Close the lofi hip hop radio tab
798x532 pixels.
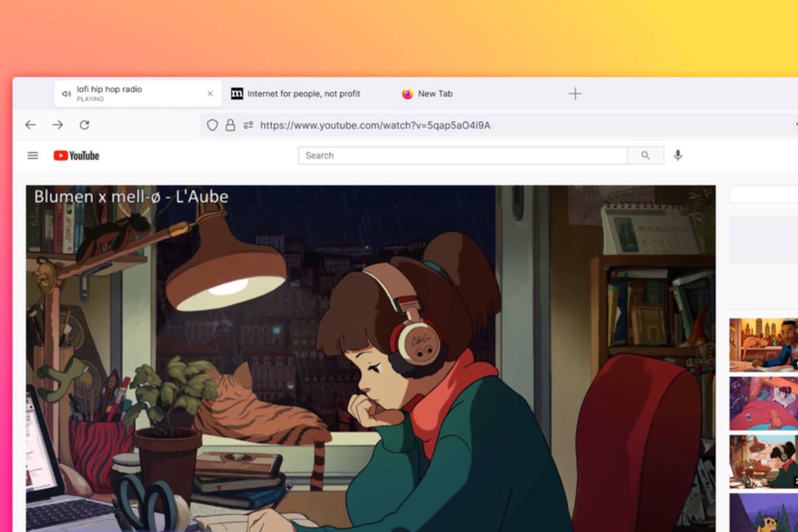tap(210, 94)
